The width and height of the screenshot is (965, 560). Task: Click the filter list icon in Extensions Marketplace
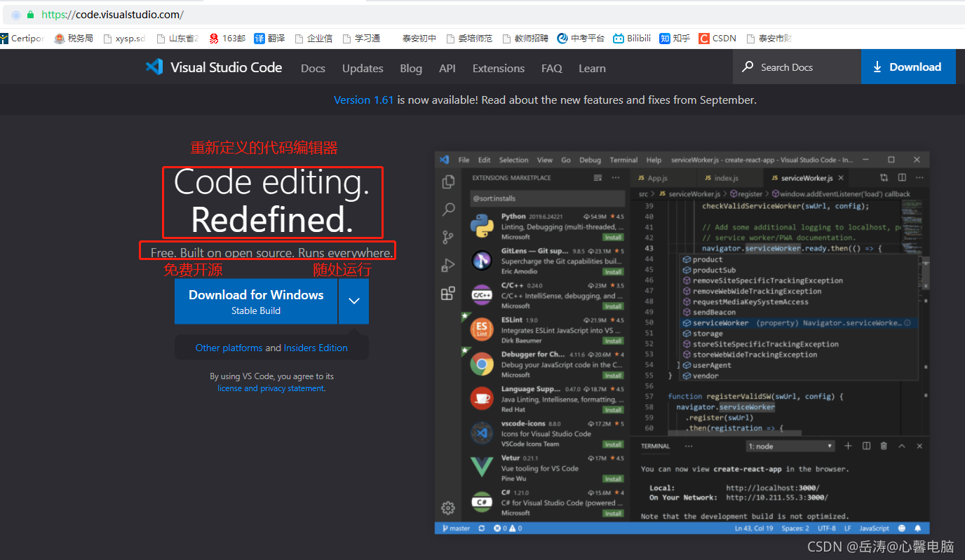(598, 178)
